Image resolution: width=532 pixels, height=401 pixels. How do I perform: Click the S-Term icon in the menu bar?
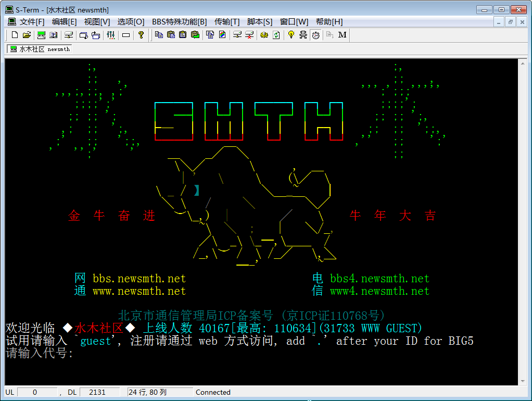[12, 22]
